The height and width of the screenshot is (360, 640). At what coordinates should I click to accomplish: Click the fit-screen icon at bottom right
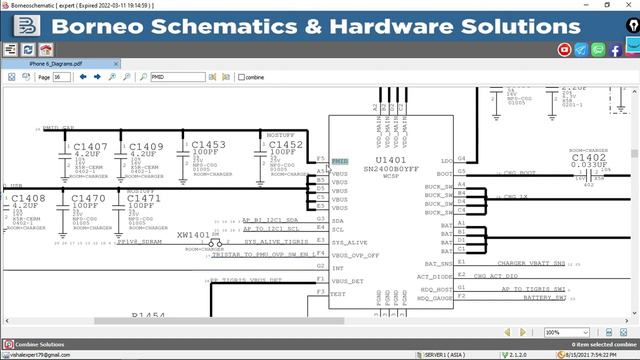tap(624, 332)
